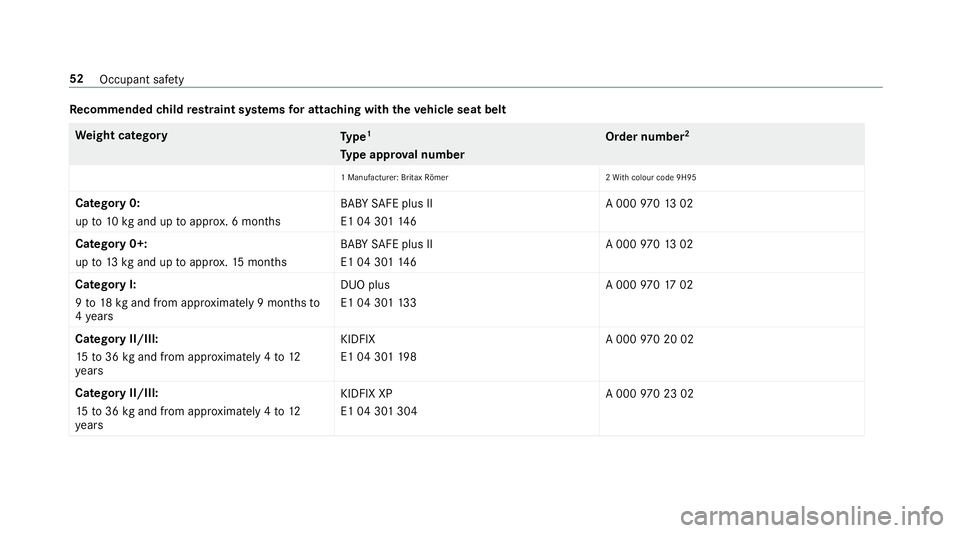Select the Type approval number column header
This screenshot has width=960, height=533.
coord(402,155)
